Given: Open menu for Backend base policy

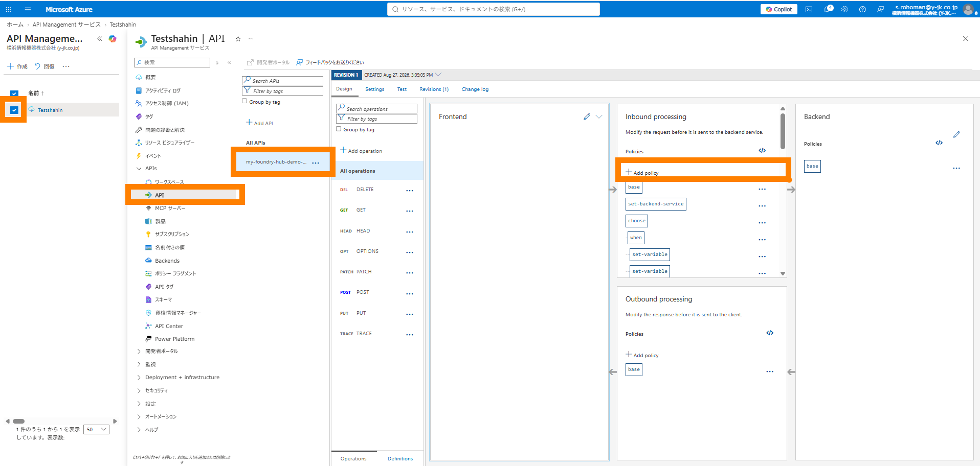Looking at the screenshot, I should (x=956, y=168).
